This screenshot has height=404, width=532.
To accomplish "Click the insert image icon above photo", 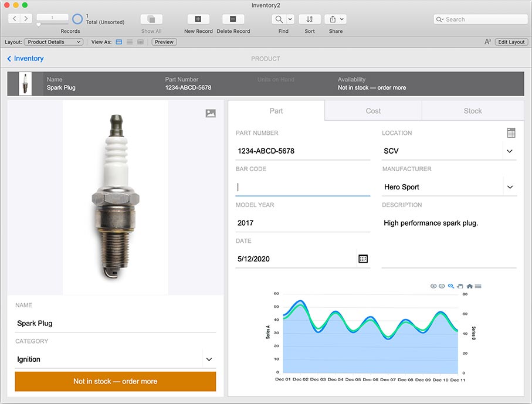I will 211,114.
